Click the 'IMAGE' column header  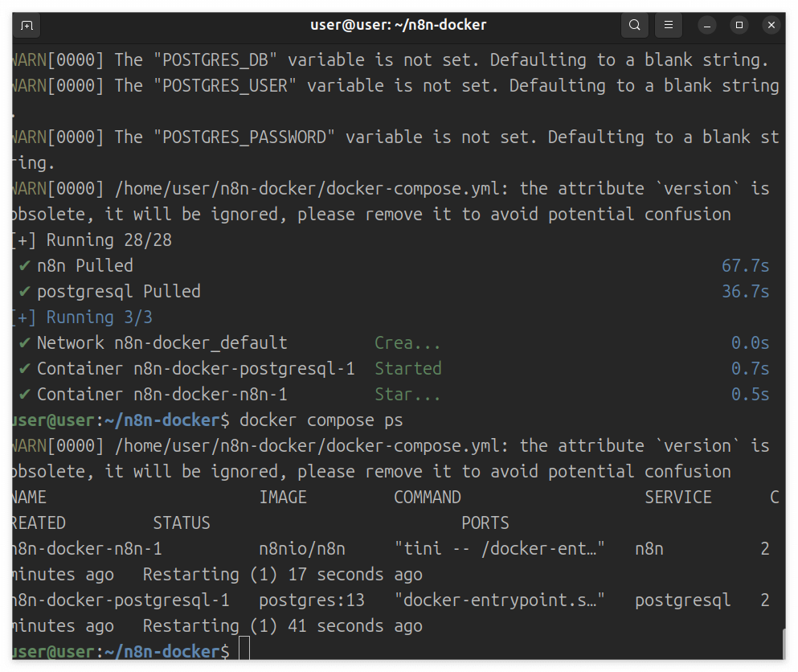coord(283,498)
